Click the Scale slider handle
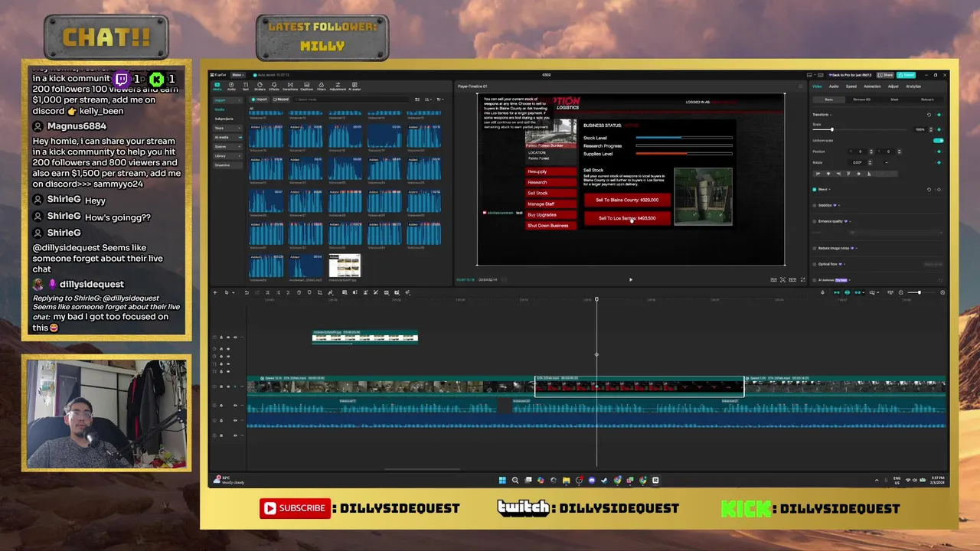The image size is (980, 551). point(832,129)
